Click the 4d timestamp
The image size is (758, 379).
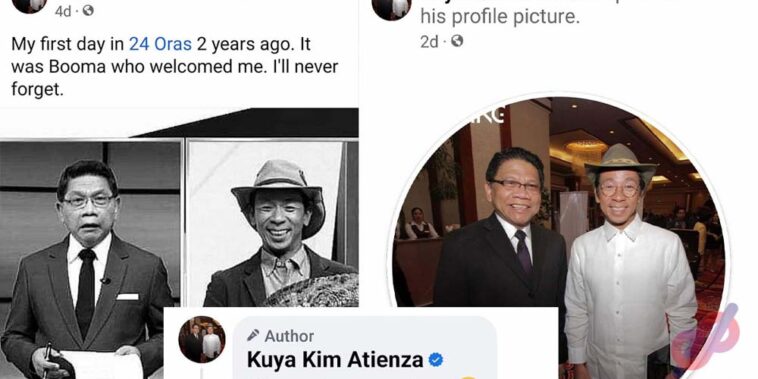[x=63, y=11]
